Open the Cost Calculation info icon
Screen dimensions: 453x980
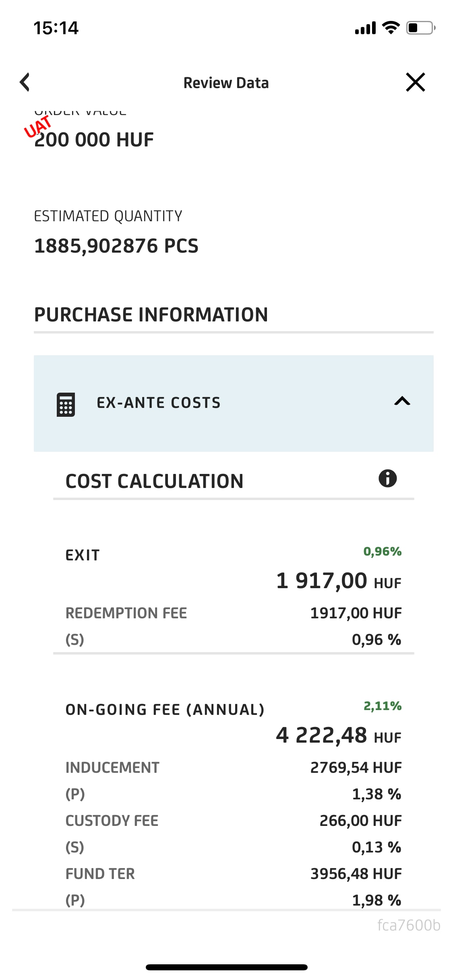click(387, 479)
